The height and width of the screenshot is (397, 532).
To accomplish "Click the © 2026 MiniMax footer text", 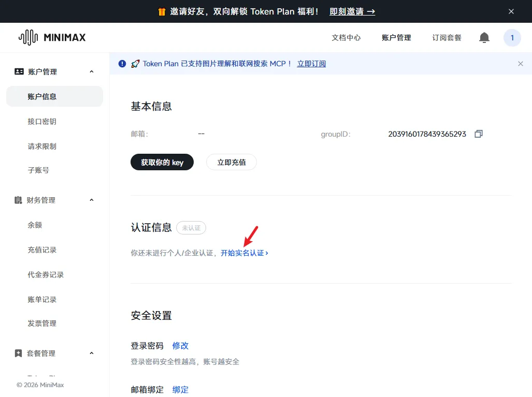I will [x=40, y=385].
